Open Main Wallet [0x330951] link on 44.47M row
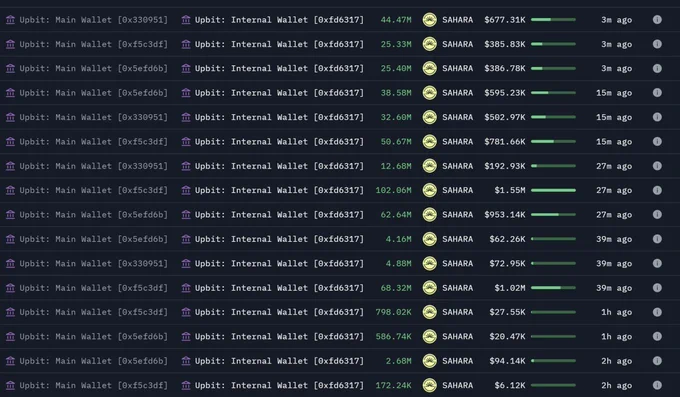This screenshot has width=680, height=397. [93, 20]
